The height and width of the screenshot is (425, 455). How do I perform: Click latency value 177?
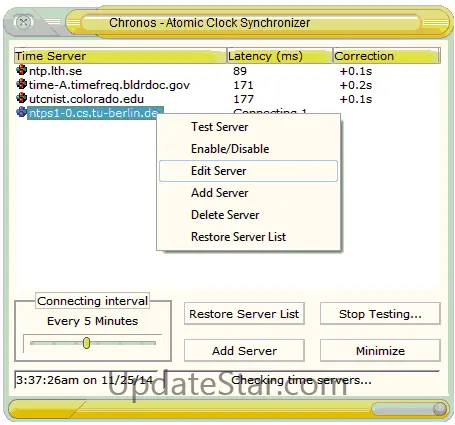[x=243, y=99]
